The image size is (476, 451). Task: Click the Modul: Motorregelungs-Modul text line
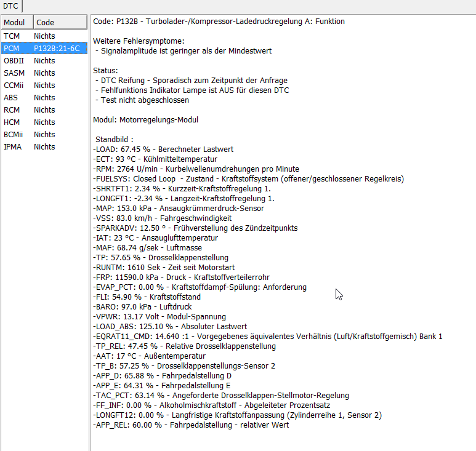point(145,120)
